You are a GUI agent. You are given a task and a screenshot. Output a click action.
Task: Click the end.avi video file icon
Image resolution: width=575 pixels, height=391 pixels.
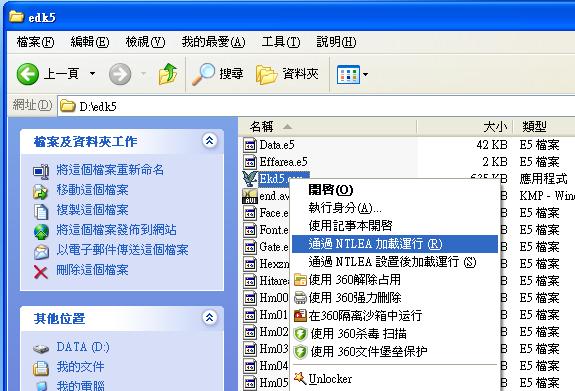click(250, 196)
